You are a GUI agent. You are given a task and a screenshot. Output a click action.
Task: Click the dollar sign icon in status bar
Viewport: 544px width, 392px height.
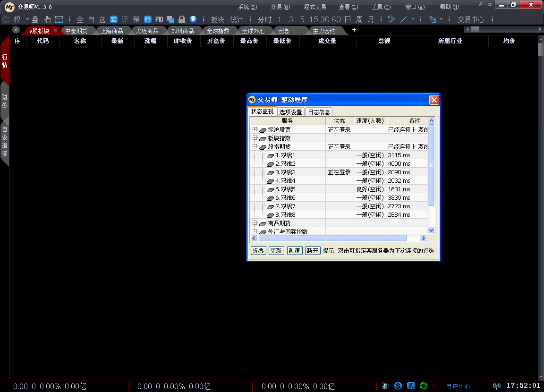[398, 385]
